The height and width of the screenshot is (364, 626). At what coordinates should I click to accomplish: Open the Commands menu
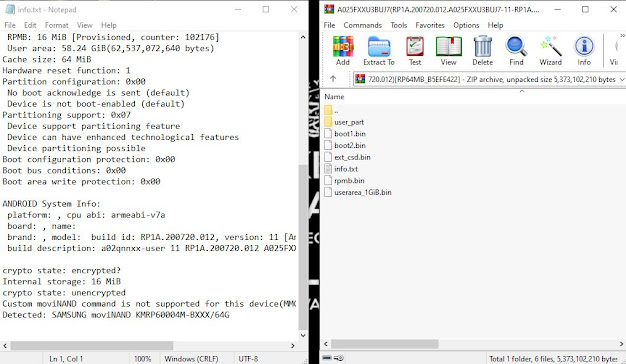pos(363,25)
